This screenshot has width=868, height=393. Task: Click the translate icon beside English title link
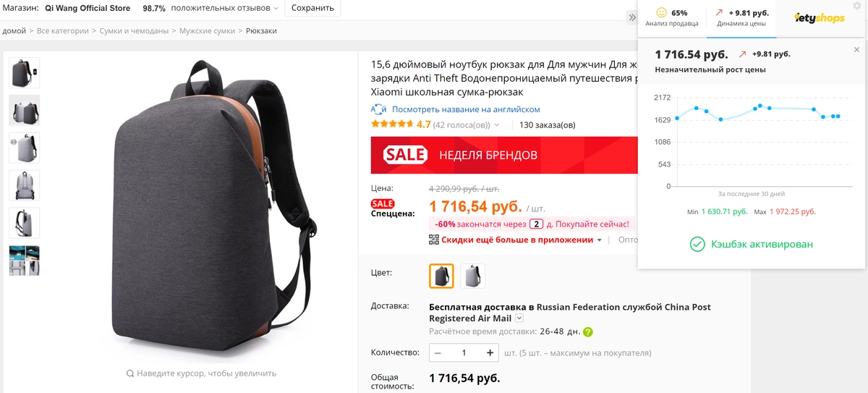378,109
